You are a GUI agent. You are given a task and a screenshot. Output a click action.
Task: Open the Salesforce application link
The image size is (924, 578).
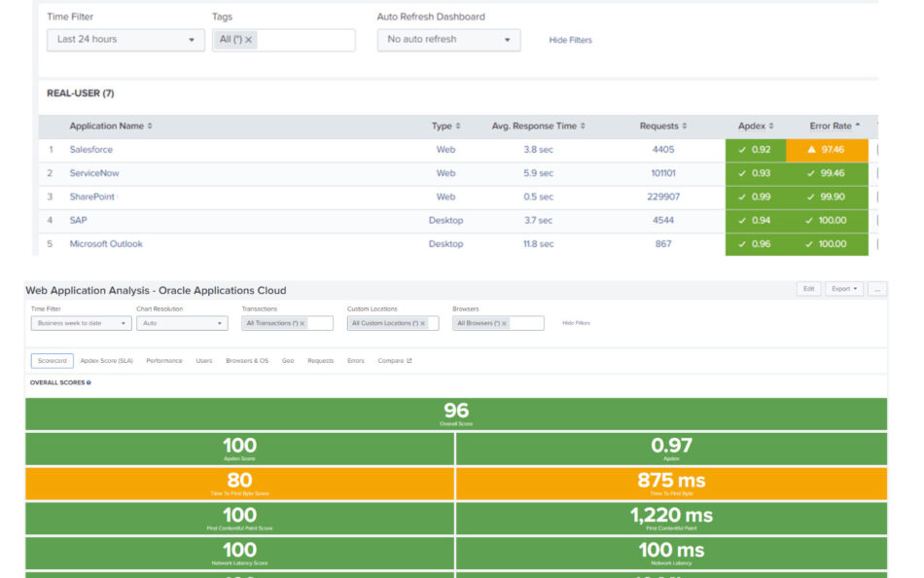(x=91, y=150)
